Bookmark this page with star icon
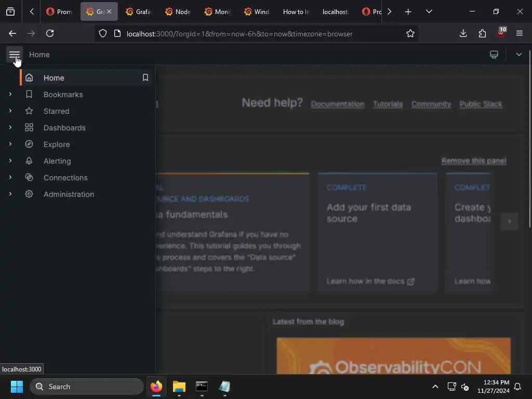 (x=410, y=33)
